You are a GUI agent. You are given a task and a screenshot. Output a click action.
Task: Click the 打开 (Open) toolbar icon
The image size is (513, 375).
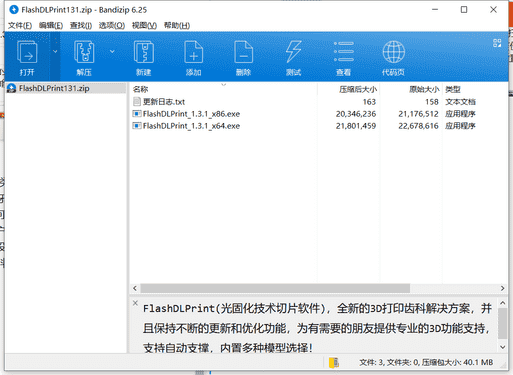tap(27, 52)
